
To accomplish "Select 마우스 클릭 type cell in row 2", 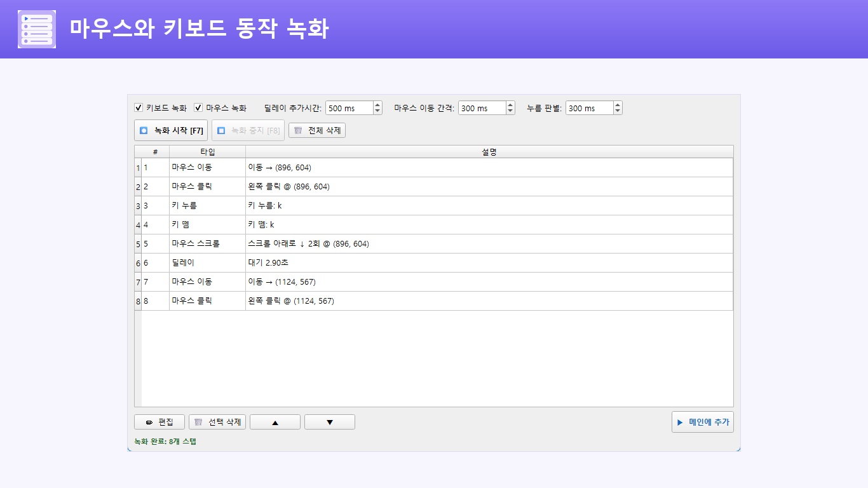I will coord(207,187).
